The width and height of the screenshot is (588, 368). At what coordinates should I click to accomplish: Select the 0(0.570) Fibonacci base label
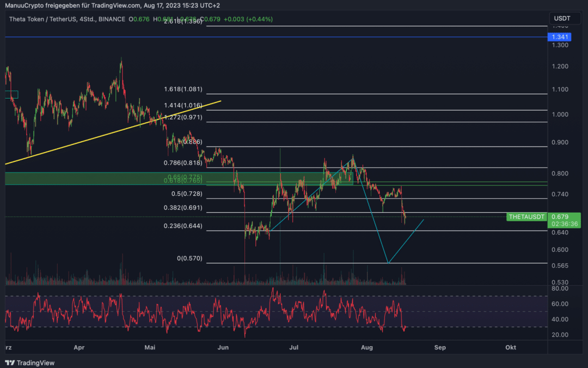[190, 258]
